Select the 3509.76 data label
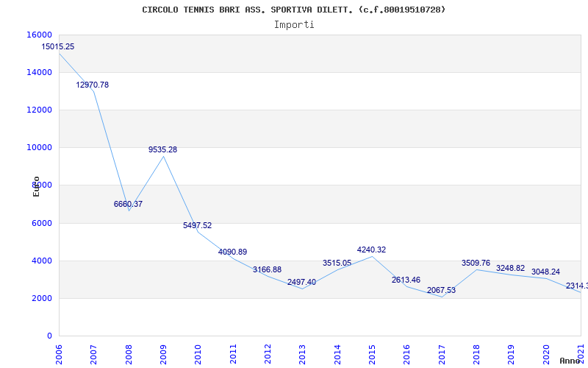588x368 pixels. pos(476,263)
